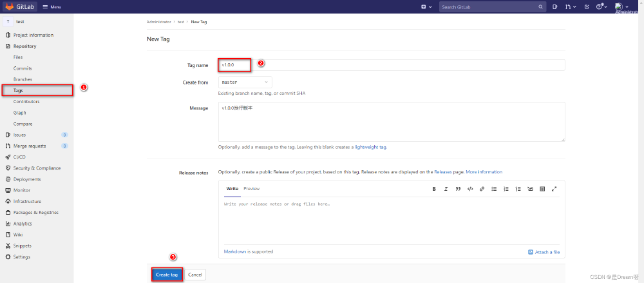Apply italic text formatting icon
644x283 pixels.
coord(446,189)
